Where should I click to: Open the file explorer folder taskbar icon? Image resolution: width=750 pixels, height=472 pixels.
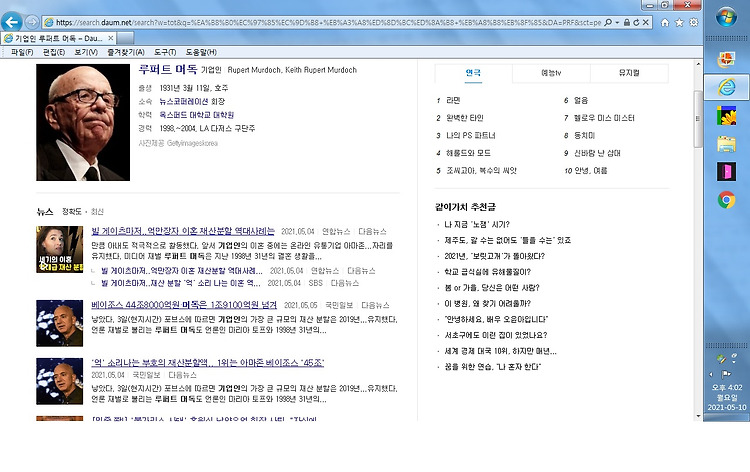pyautogui.click(x=727, y=143)
